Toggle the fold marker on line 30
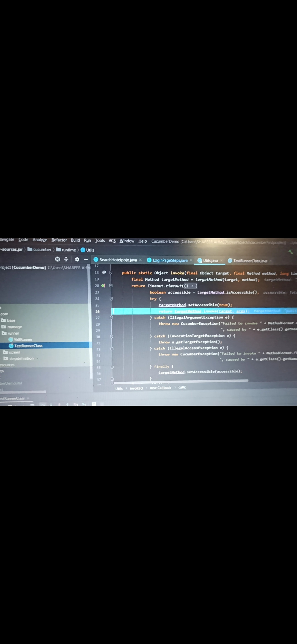297x644 pixels. tap(112, 336)
